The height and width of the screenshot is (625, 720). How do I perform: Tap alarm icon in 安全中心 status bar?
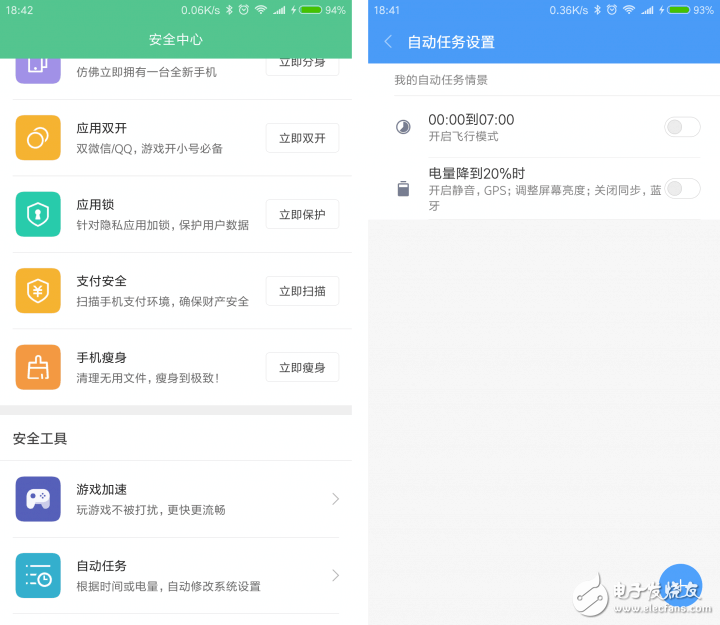pyautogui.click(x=244, y=10)
